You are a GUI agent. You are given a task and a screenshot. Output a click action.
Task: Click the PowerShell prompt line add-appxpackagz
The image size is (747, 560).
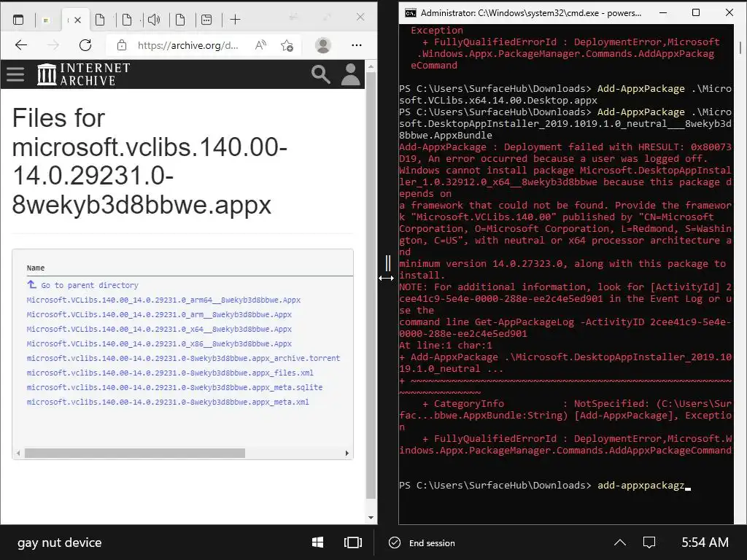click(544, 485)
